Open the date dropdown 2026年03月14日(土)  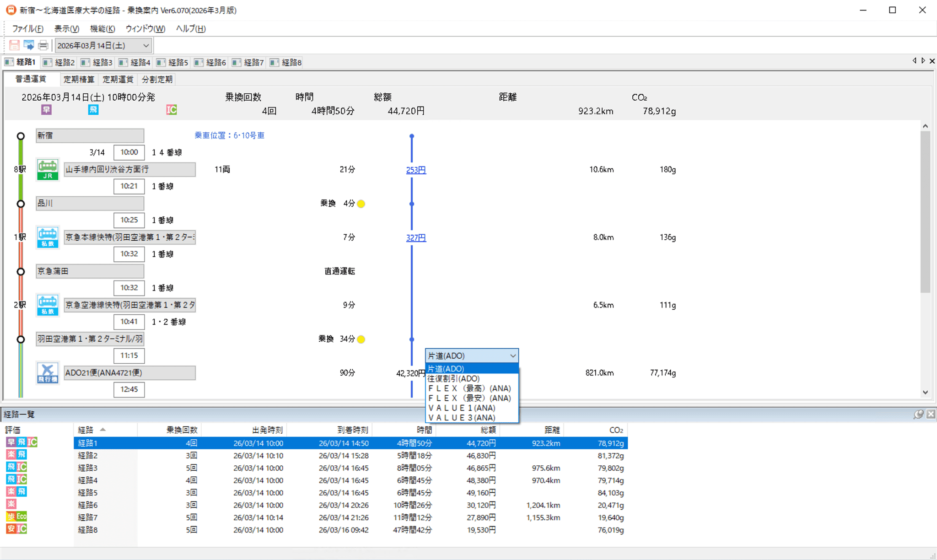pos(145,45)
